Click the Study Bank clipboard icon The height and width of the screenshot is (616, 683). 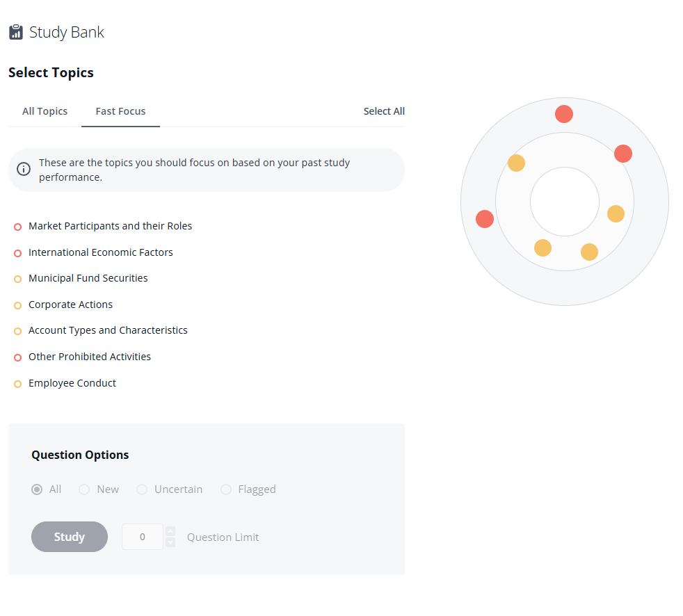(16, 33)
